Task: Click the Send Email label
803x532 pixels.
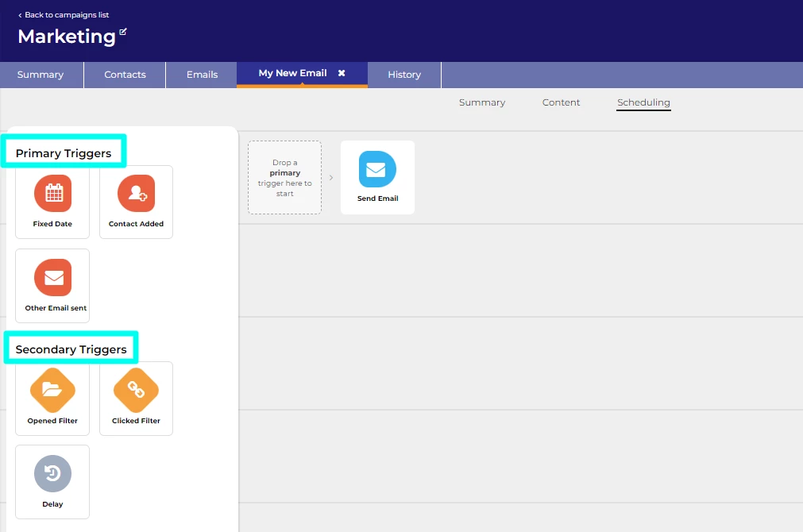Action: tap(377, 199)
